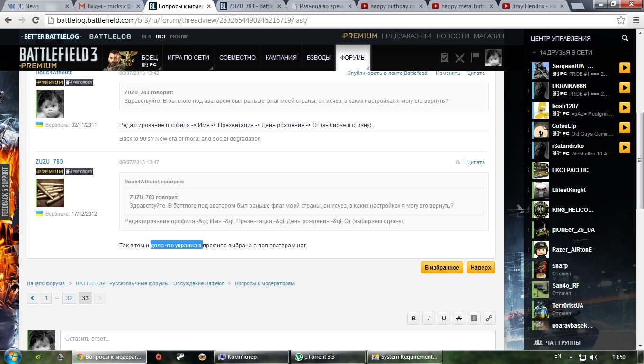Open the flag notifications icon in header
The image size is (644, 364).
point(475,57)
